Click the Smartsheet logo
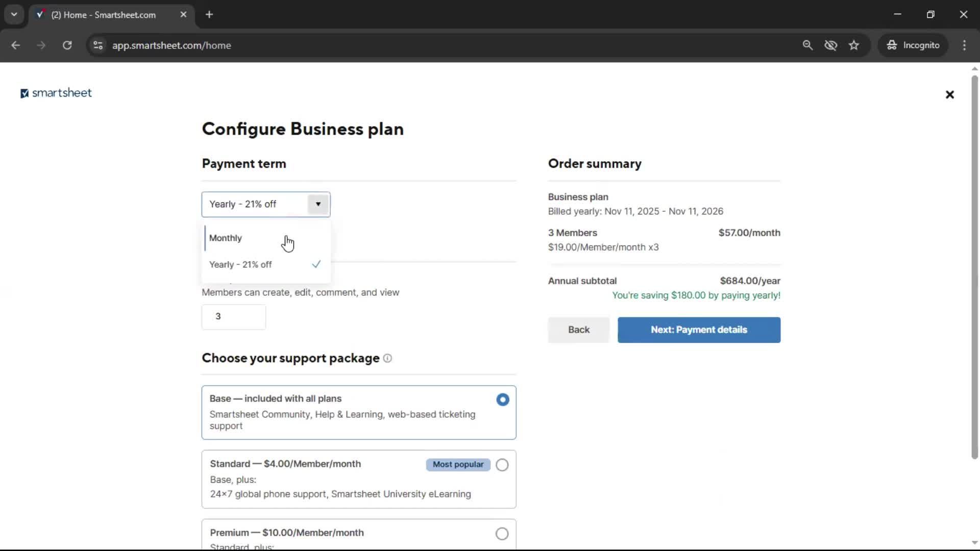 [x=56, y=93]
